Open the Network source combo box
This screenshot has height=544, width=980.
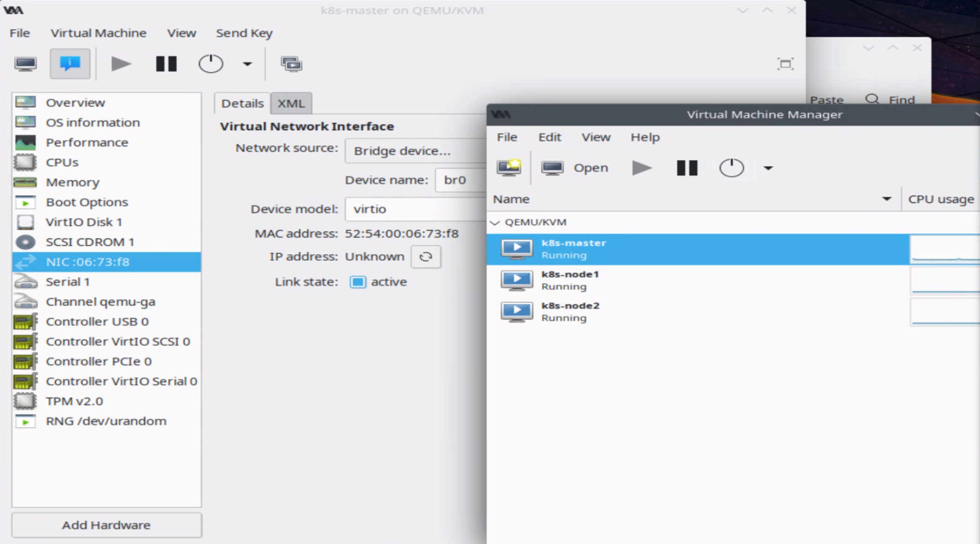tap(415, 151)
